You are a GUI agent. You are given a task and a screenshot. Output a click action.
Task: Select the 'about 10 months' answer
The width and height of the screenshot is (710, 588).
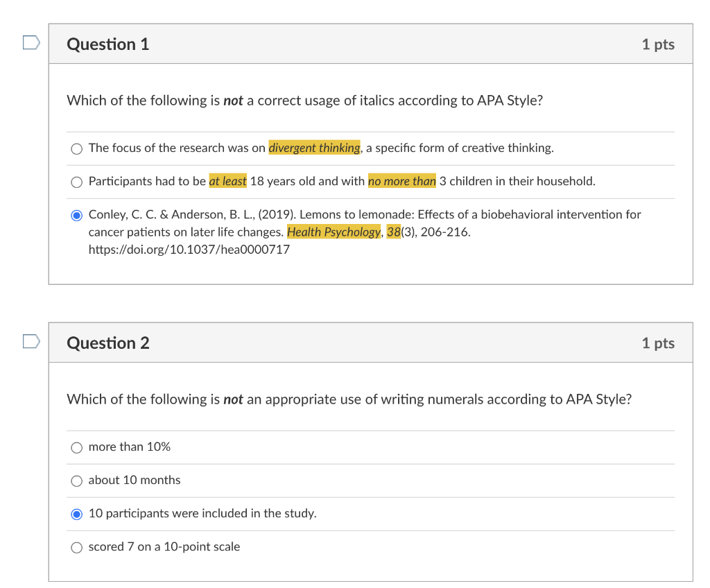tap(77, 481)
